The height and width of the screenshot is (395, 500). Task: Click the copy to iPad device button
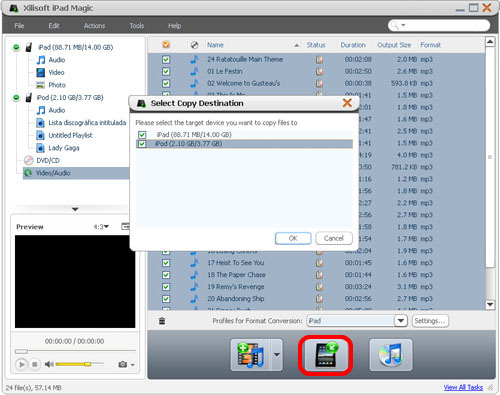click(325, 355)
